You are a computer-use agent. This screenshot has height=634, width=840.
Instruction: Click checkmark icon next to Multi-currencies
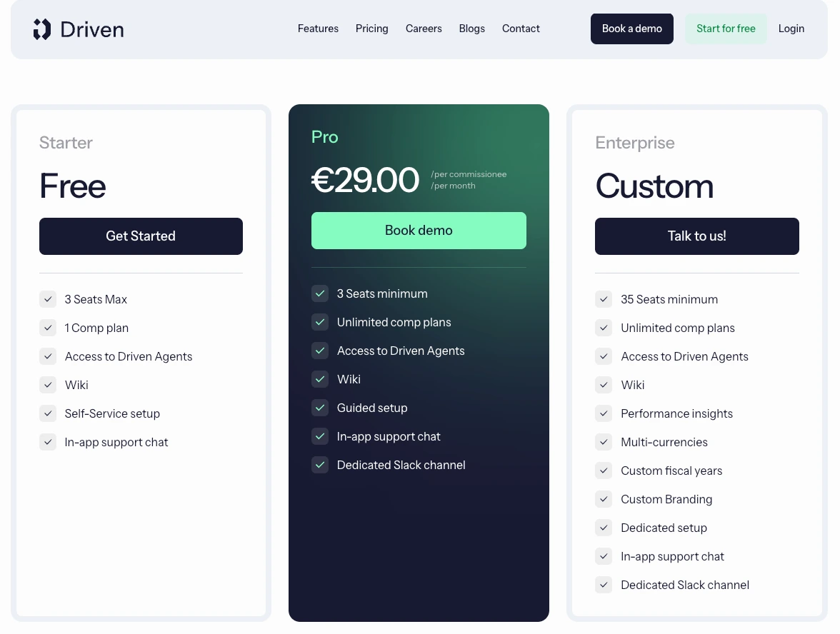[604, 443]
